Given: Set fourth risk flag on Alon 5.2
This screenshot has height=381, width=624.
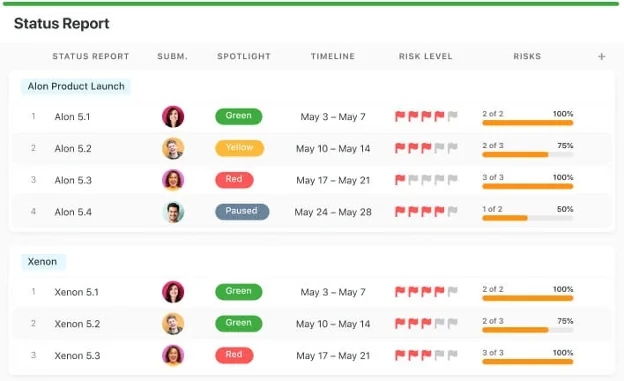Looking at the screenshot, I should tap(439, 148).
